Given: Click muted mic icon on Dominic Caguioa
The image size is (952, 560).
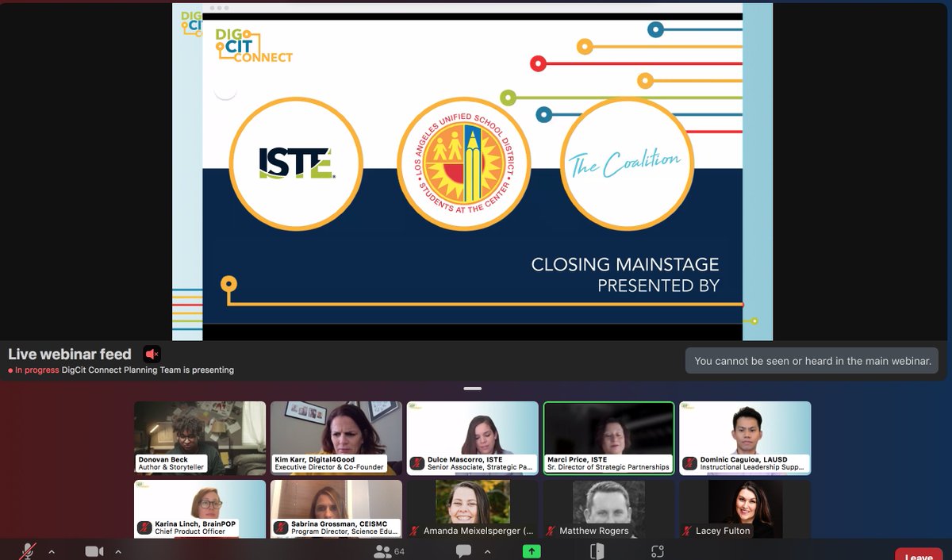Looking at the screenshot, I should tap(689, 463).
